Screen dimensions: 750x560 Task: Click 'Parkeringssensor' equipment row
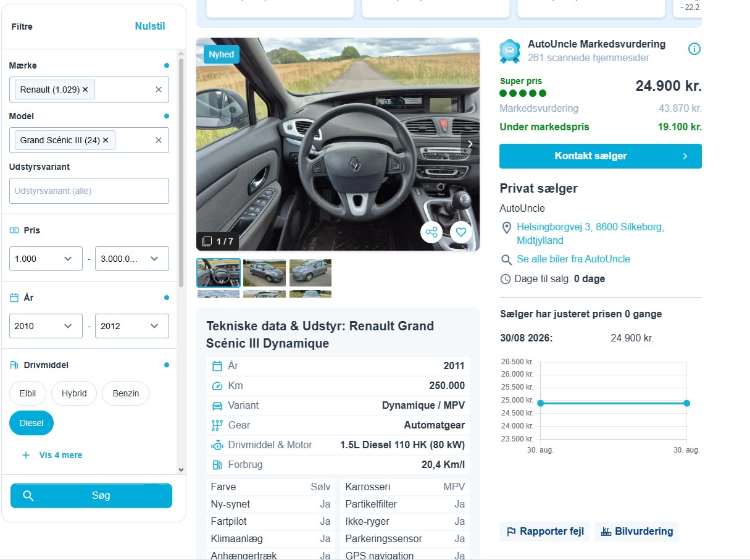tap(405, 539)
